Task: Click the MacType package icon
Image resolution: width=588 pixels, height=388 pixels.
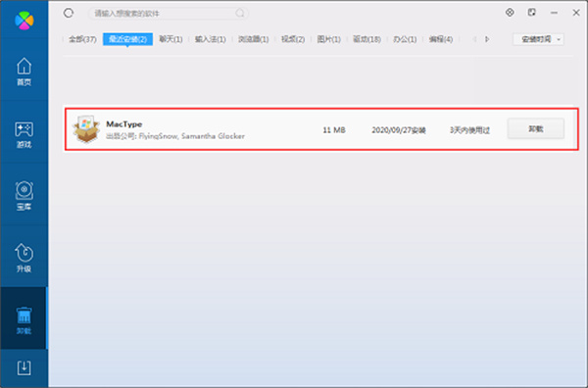Action: (x=86, y=129)
